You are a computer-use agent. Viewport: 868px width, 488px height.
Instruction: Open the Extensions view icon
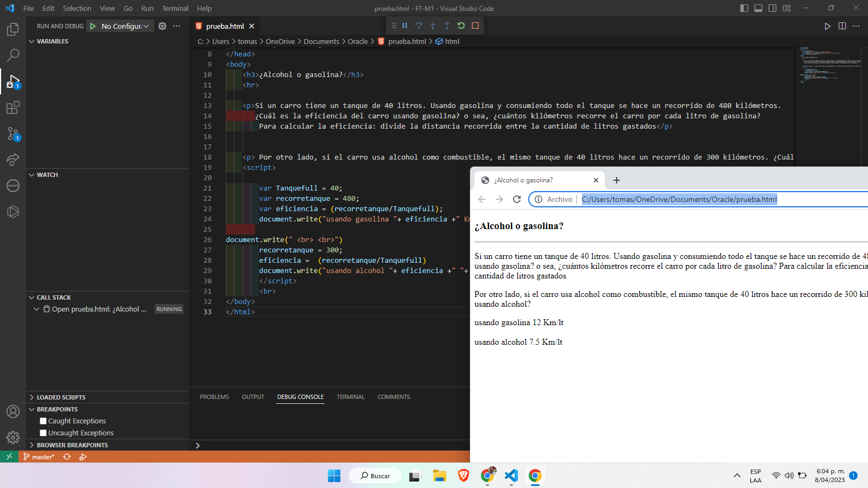click(13, 107)
